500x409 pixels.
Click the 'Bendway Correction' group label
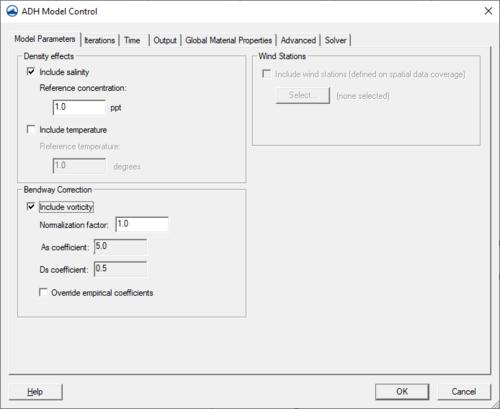point(58,190)
